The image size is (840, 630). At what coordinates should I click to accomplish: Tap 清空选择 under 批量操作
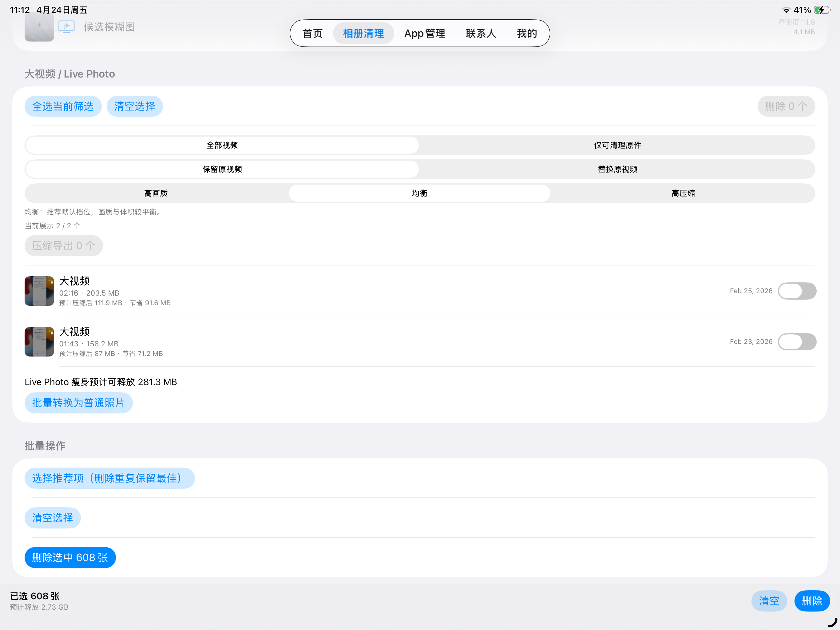tap(53, 518)
